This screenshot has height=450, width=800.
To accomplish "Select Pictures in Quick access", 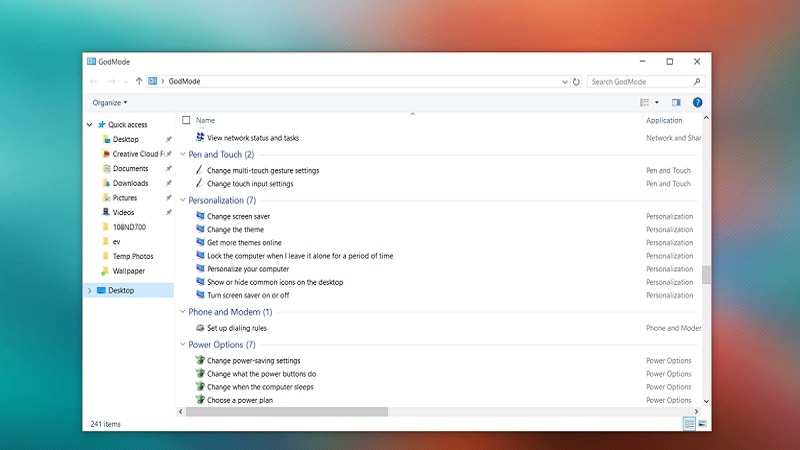I will (x=125, y=197).
